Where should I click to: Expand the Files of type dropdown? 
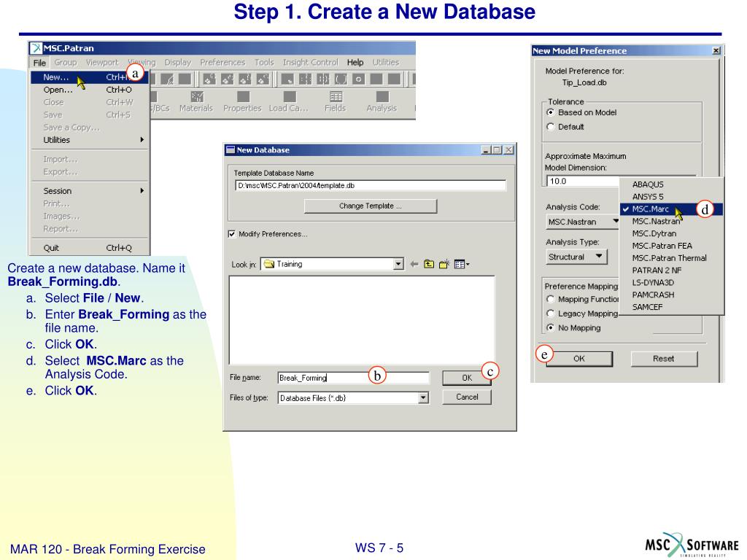(x=423, y=398)
